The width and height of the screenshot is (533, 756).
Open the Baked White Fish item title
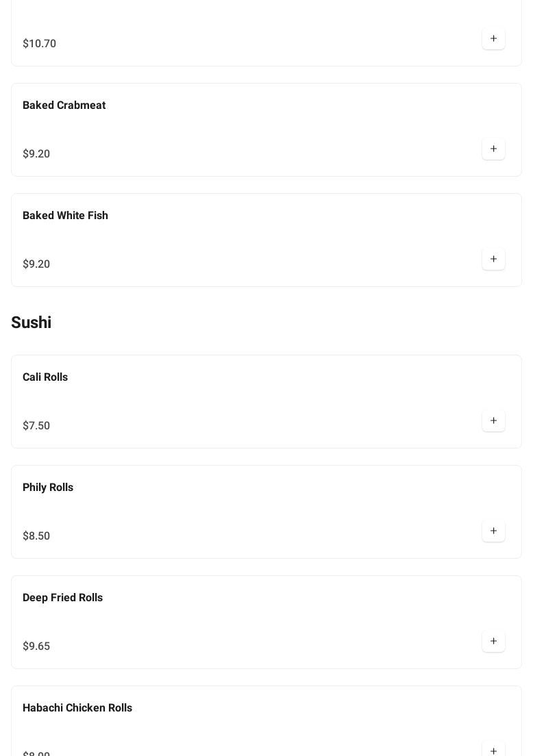pyautogui.click(x=65, y=216)
